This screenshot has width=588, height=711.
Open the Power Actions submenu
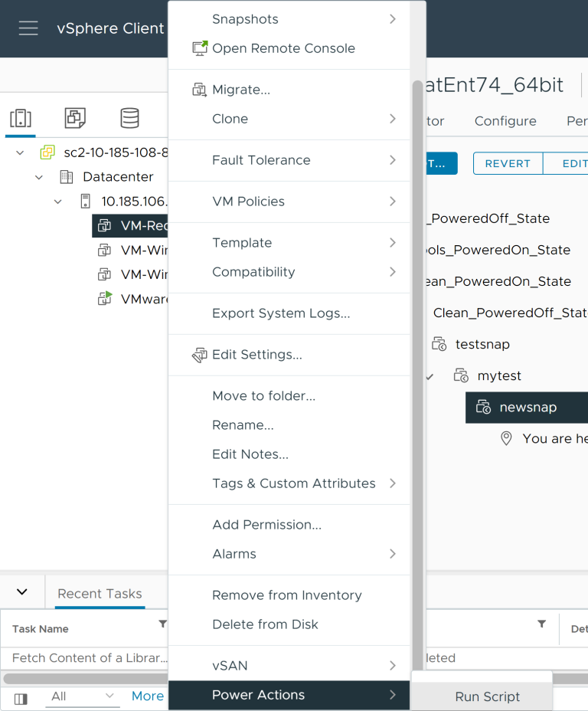(289, 695)
